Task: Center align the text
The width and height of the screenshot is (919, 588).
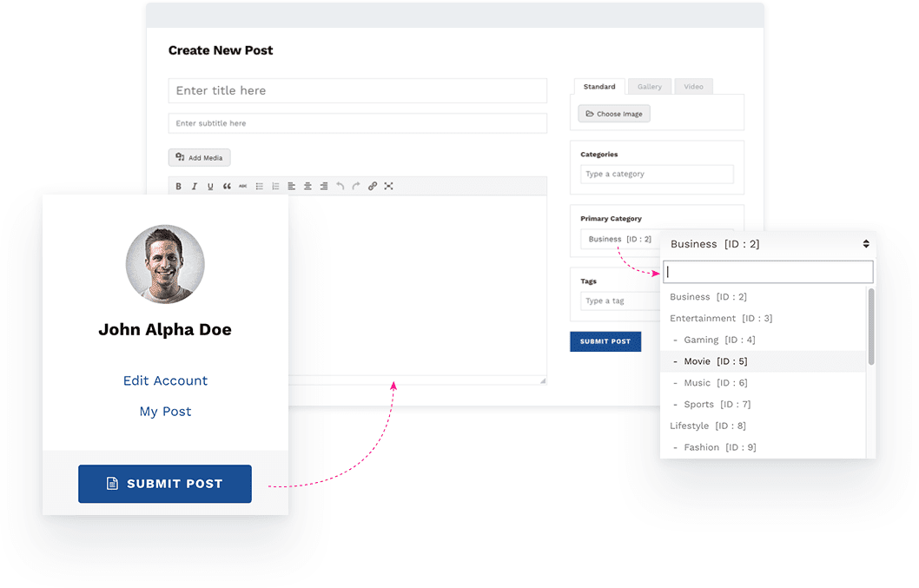Action: pos(307,186)
